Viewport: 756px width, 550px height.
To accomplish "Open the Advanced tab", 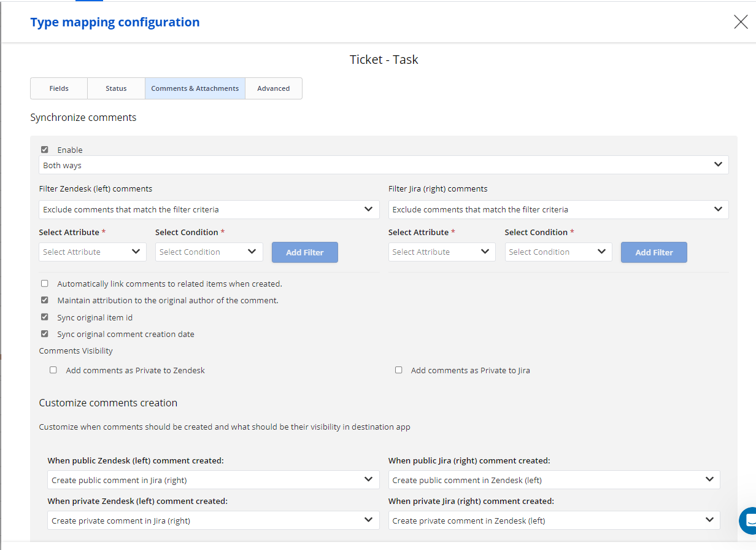I will click(274, 88).
